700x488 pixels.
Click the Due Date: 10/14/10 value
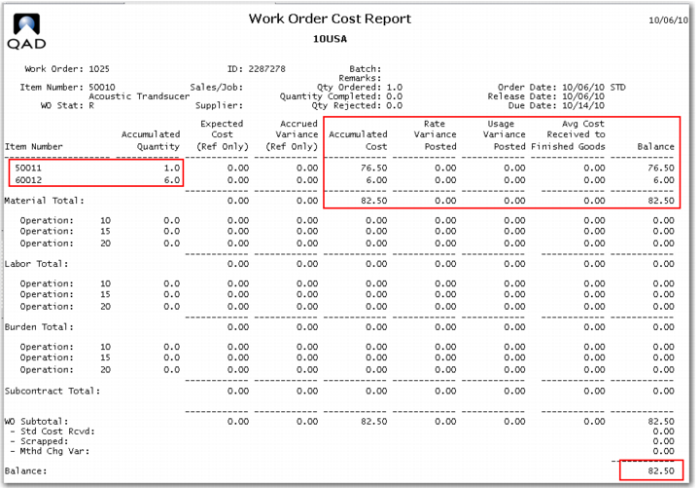tap(583, 106)
